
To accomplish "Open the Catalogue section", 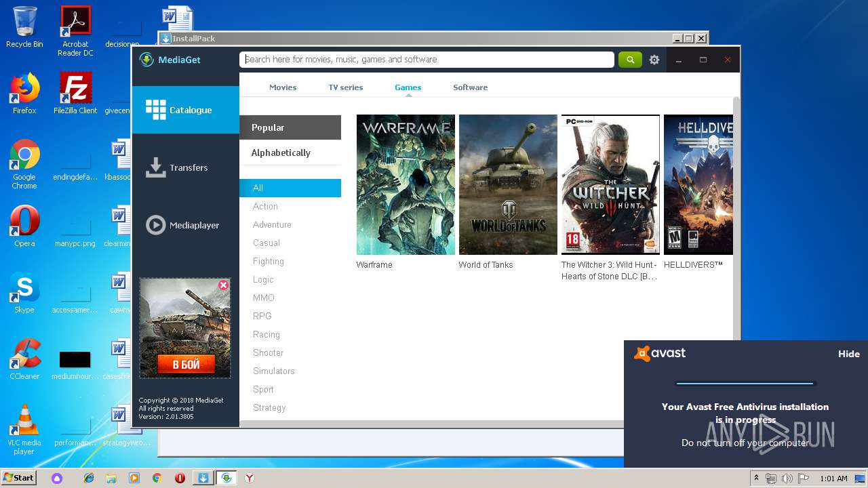I will (186, 110).
